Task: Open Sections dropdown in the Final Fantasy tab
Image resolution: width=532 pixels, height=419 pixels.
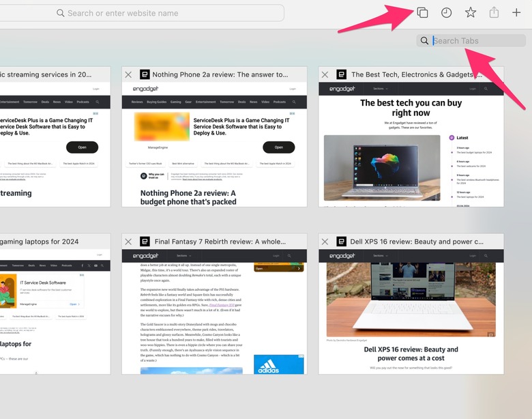Action: [184, 256]
